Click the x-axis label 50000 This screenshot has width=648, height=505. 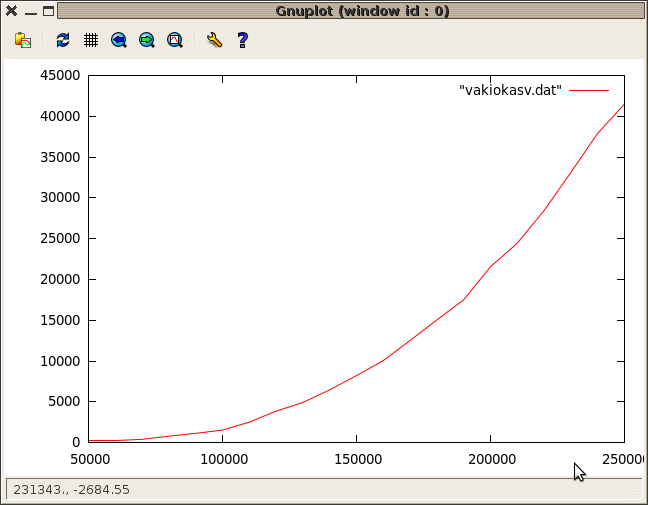(90, 459)
